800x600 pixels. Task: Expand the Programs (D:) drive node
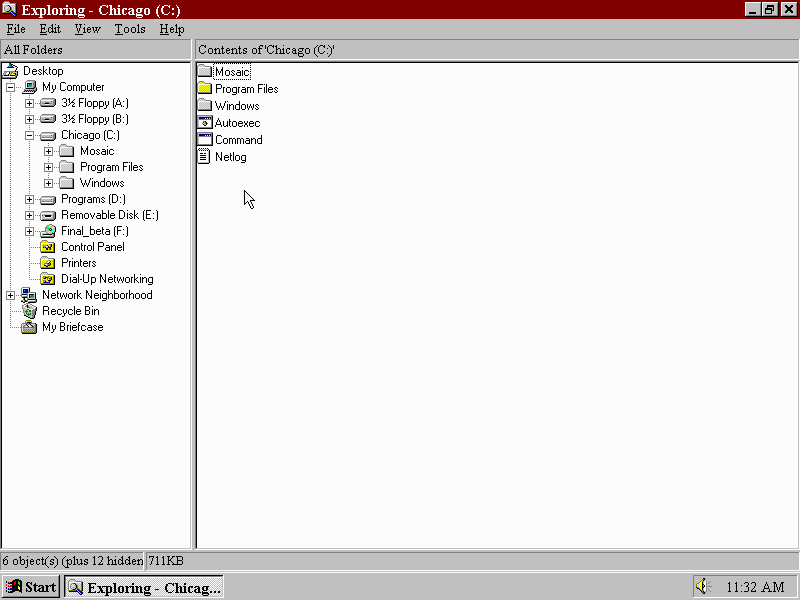[x=29, y=199]
